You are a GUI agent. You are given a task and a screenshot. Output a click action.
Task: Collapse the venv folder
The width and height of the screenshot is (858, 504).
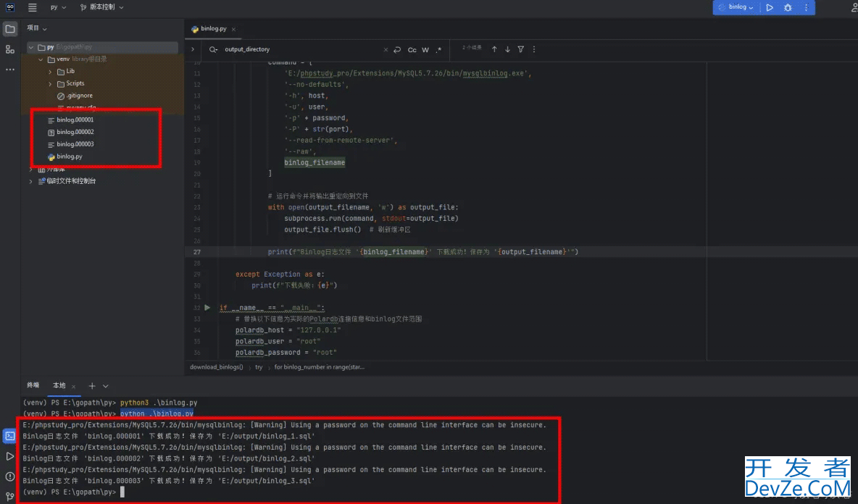tap(41, 59)
